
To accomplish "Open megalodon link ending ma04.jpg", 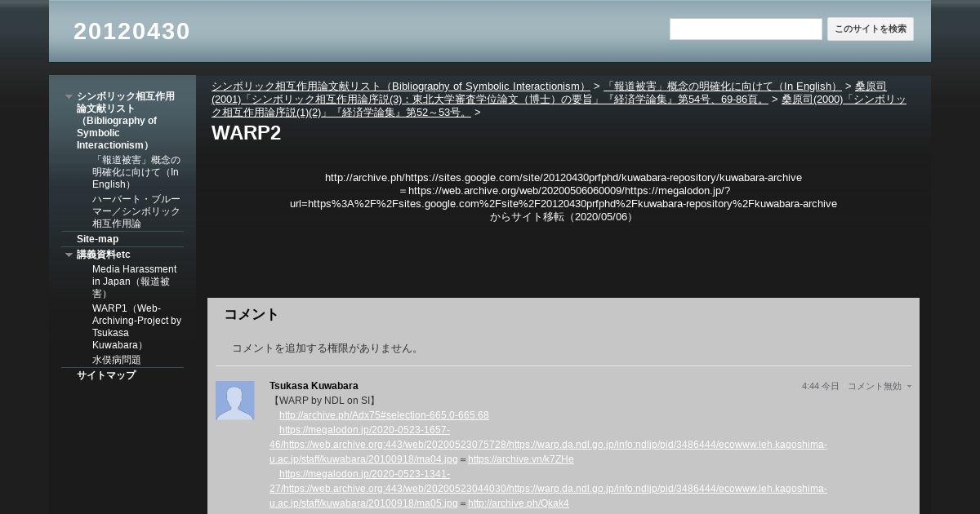I will [548, 445].
